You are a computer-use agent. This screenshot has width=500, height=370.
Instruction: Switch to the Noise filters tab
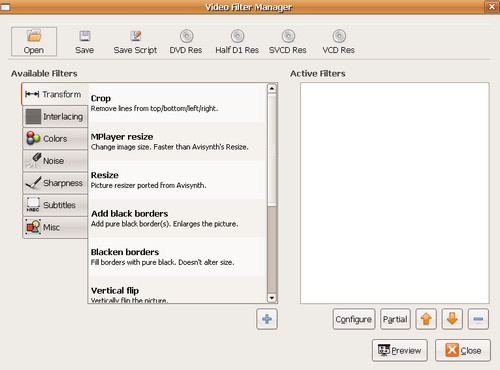coord(55,161)
